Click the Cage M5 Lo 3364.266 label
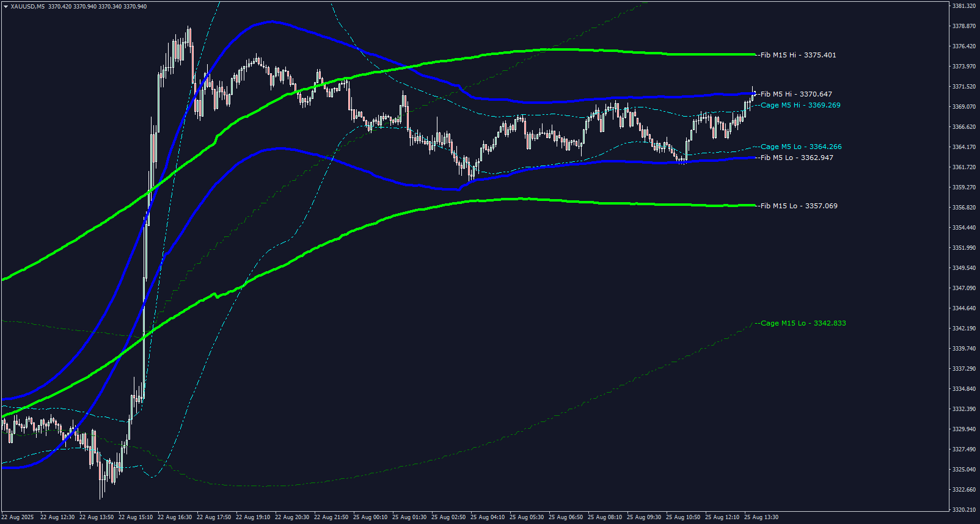The height and width of the screenshot is (524, 980). [801, 147]
